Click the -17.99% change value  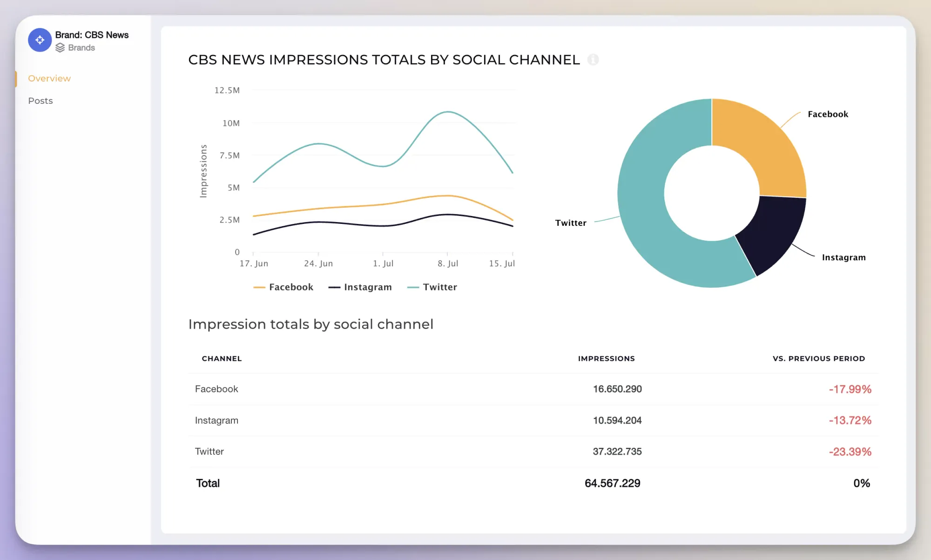[x=850, y=389]
